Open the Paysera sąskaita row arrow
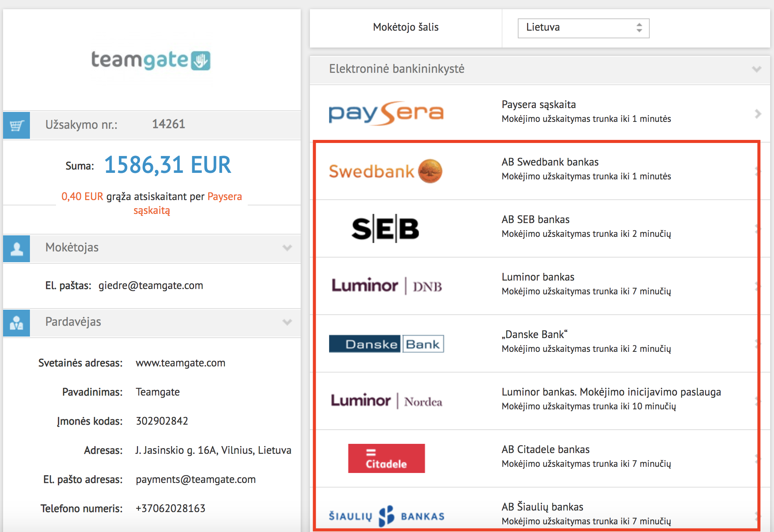Image resolution: width=774 pixels, height=532 pixels. click(x=758, y=114)
